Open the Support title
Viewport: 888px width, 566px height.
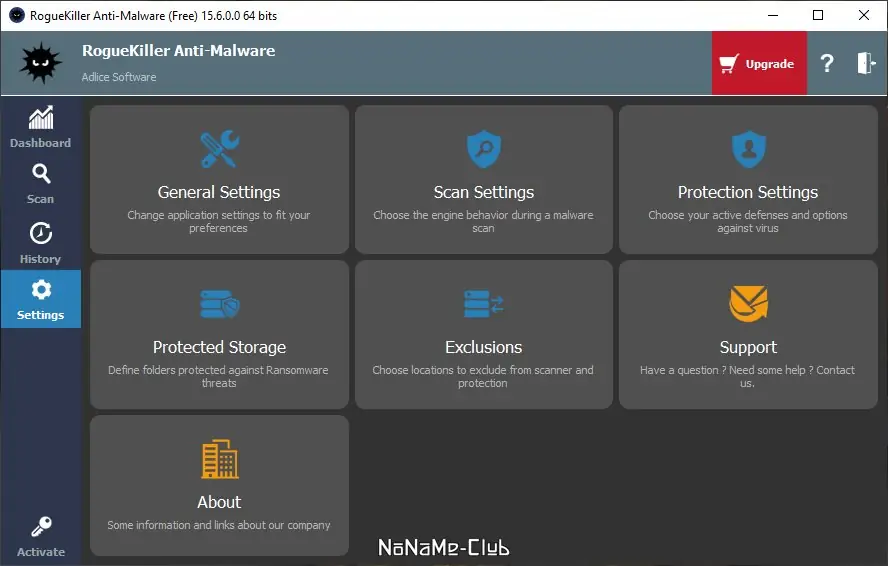(x=748, y=347)
